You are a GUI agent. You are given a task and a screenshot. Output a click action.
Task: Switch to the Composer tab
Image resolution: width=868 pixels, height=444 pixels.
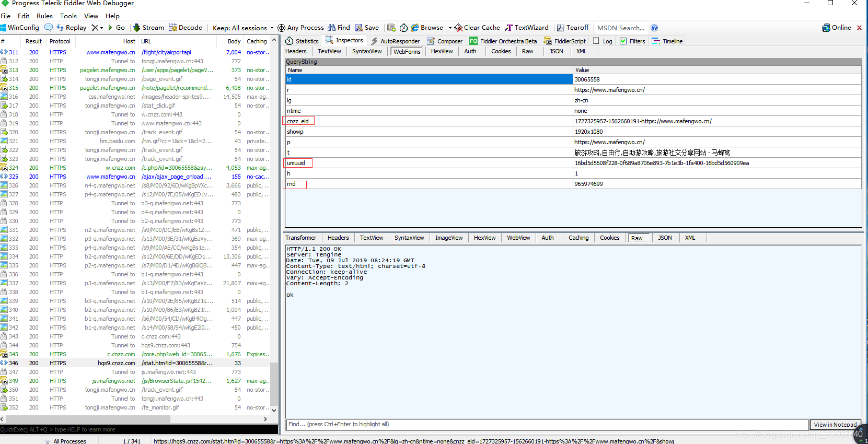445,41
